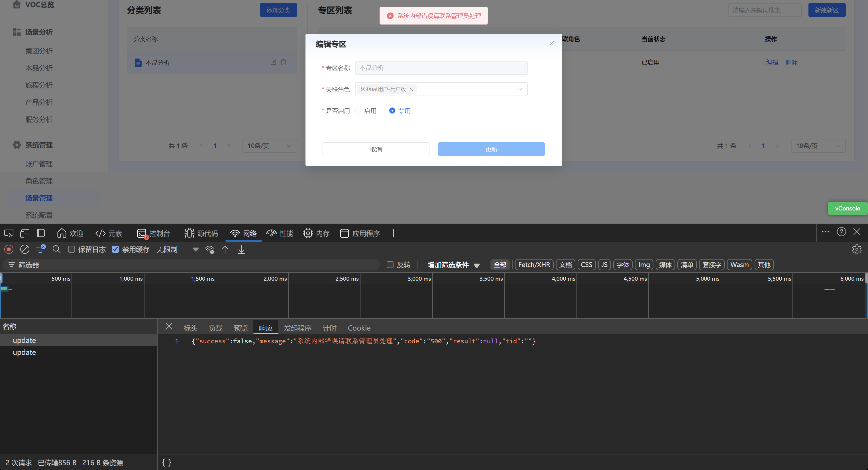The image size is (868, 470).
Task: Click the record network log icon
Action: pos(9,250)
